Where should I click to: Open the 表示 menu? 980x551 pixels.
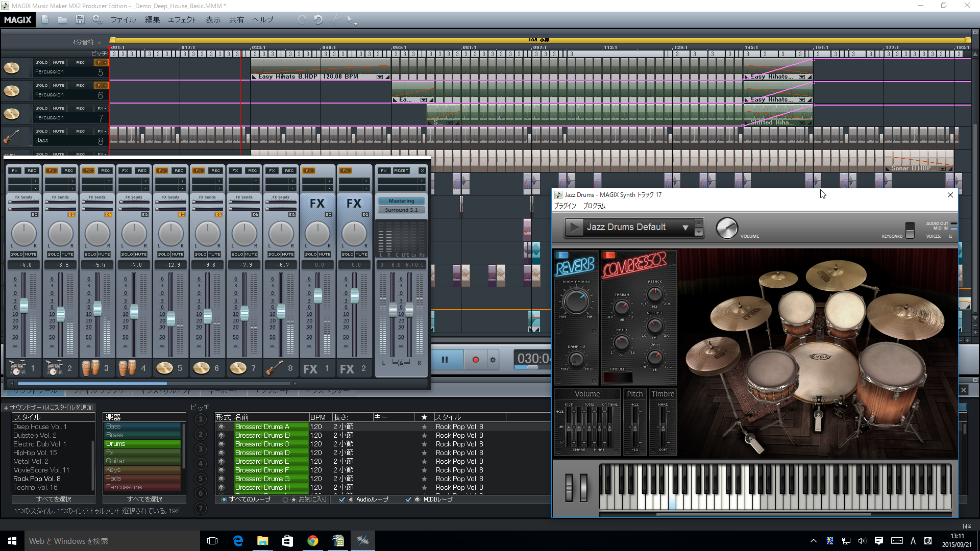pyautogui.click(x=213, y=19)
